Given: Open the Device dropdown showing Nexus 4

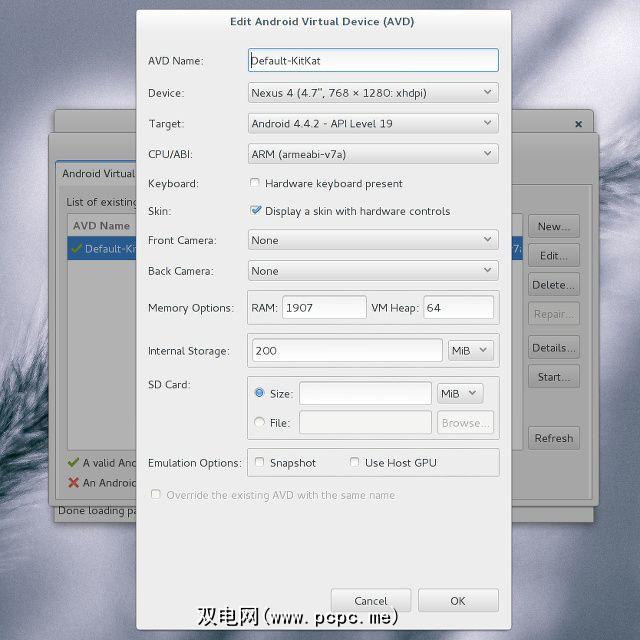Looking at the screenshot, I should coord(373,93).
